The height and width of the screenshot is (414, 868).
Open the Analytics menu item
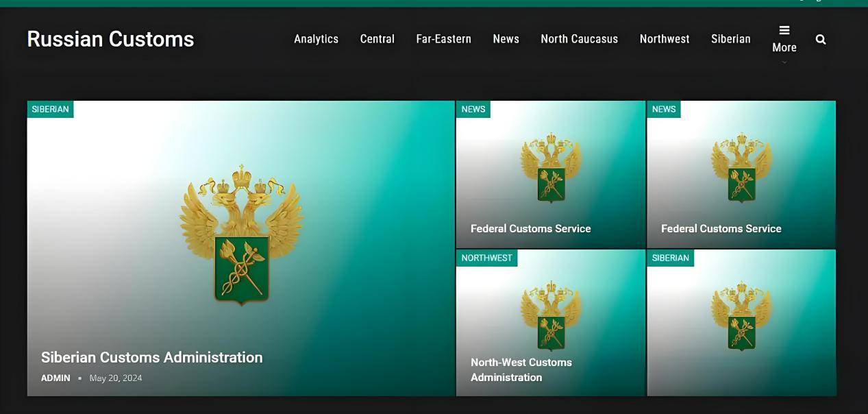pos(316,39)
